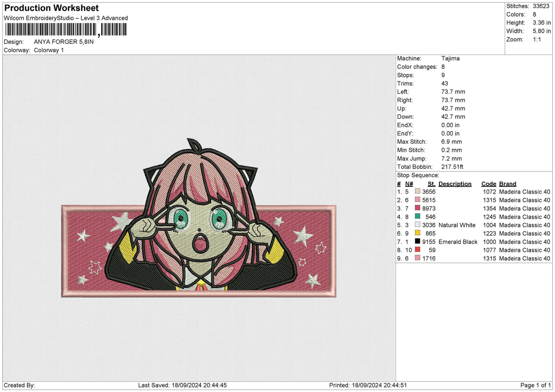
Task: Select the Down value 42.7 mm
Action: (453, 117)
